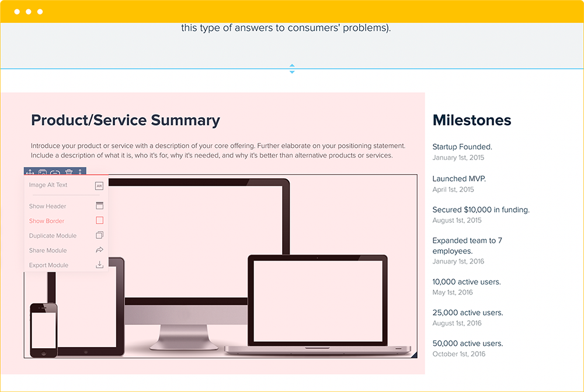Open the three-dot options icon on the toolbar
This screenshot has height=392, width=584.
click(x=79, y=172)
